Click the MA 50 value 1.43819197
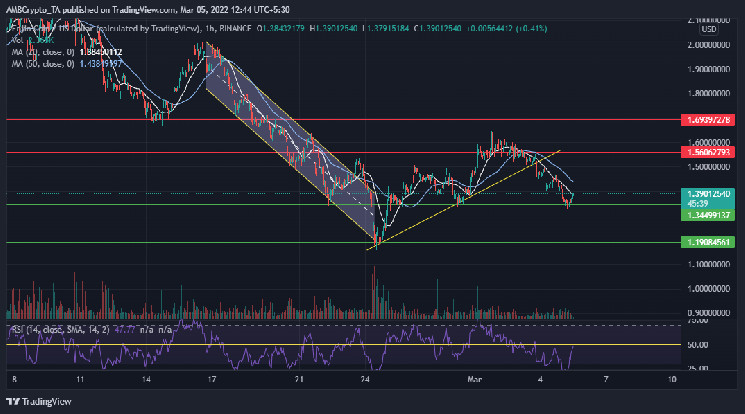The height and width of the screenshot is (414, 745). (101, 63)
